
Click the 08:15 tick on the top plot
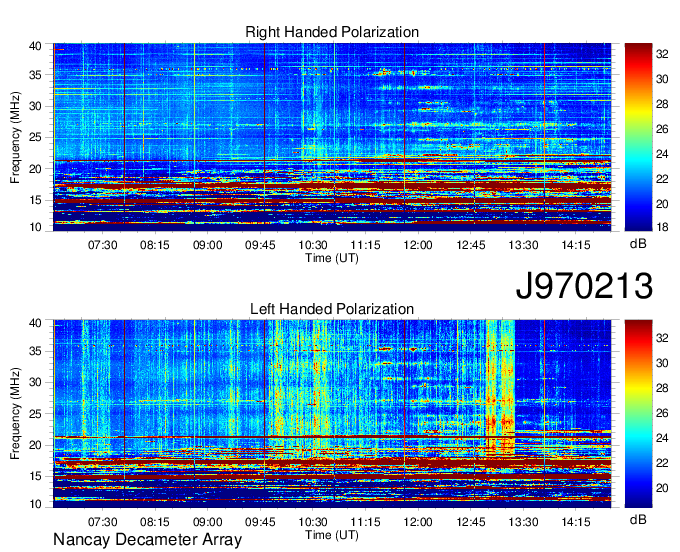(x=155, y=245)
